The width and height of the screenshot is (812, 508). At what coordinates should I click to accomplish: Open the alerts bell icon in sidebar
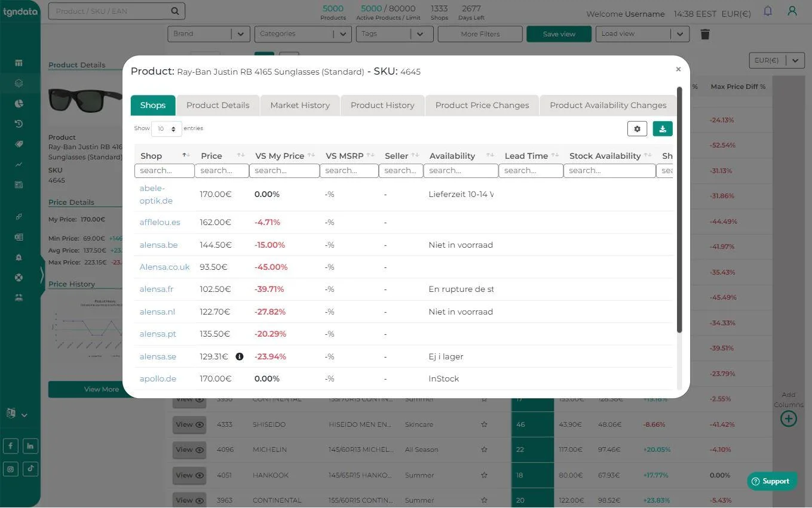(19, 257)
